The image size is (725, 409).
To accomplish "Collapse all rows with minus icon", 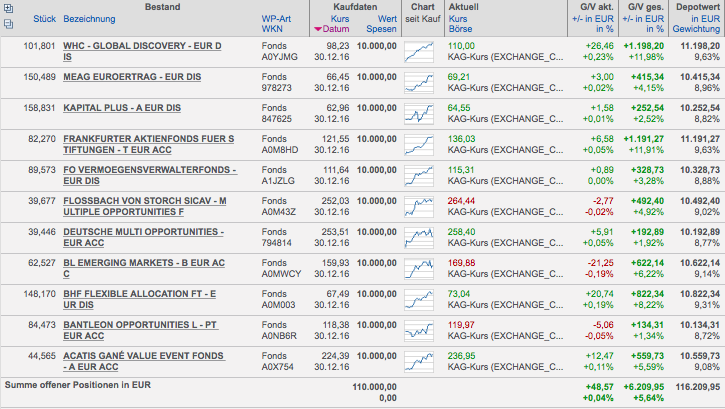I will [x=8, y=24].
